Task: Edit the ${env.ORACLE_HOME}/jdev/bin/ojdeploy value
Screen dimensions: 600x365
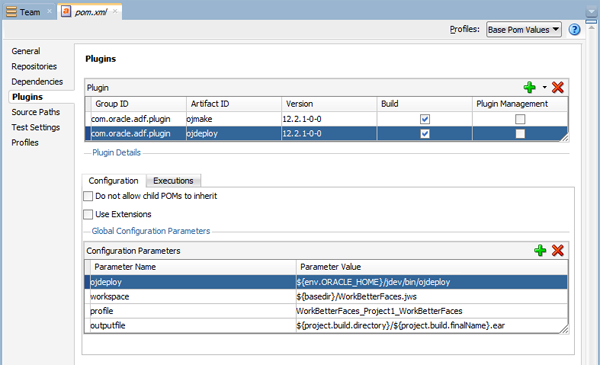Action: point(432,282)
